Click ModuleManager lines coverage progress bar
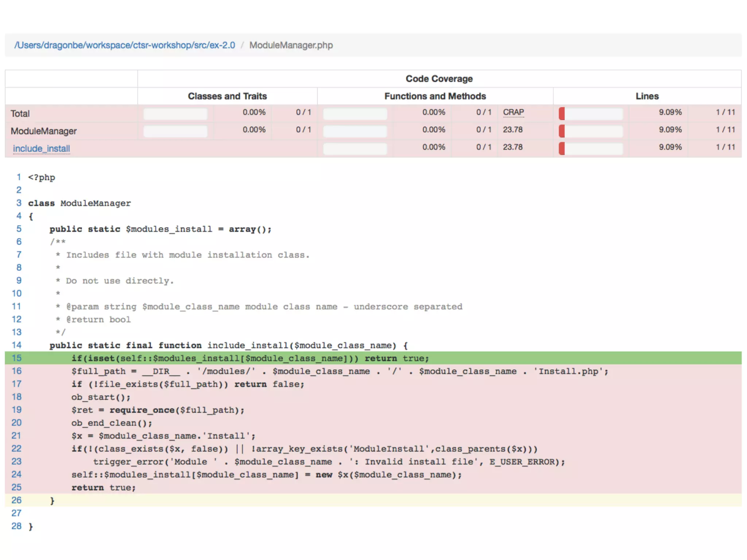Image resolution: width=747 pixels, height=560 pixels. (591, 131)
